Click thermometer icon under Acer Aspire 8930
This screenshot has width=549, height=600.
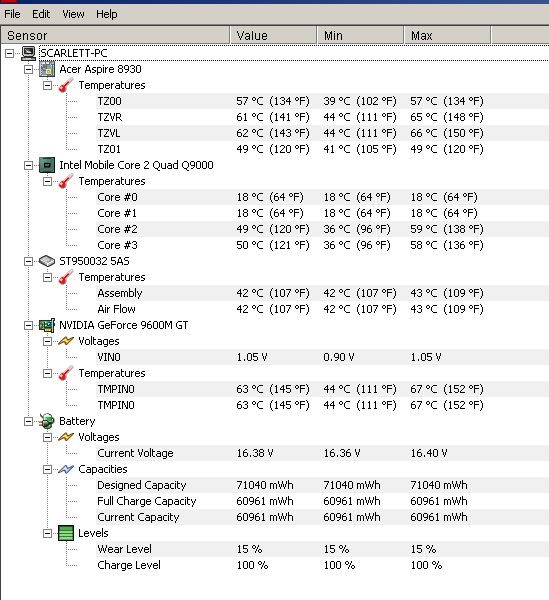tap(66, 85)
